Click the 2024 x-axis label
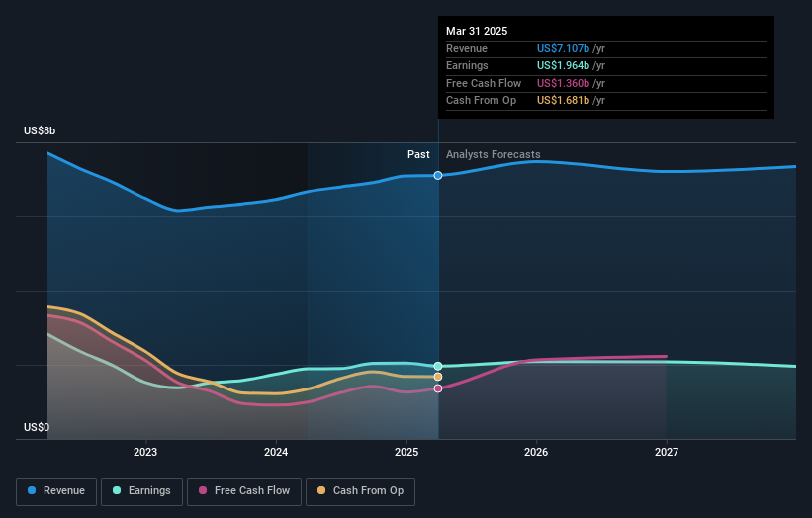Image resolution: width=812 pixels, height=518 pixels. (x=276, y=453)
